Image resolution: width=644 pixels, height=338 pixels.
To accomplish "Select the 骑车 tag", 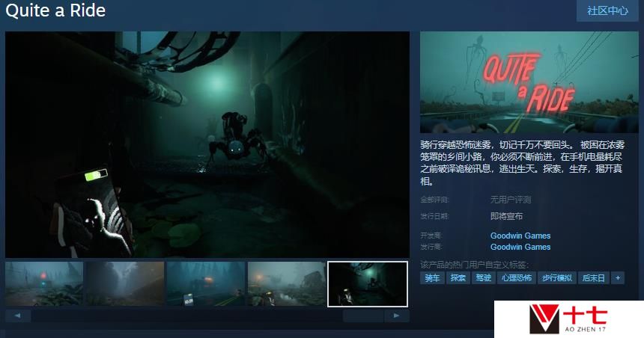I will pos(432,278).
